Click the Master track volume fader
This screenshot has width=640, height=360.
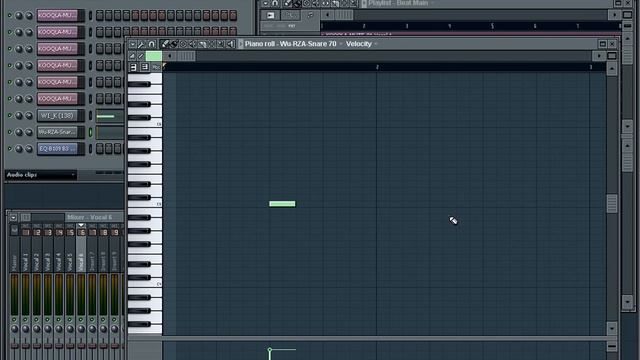point(14,345)
